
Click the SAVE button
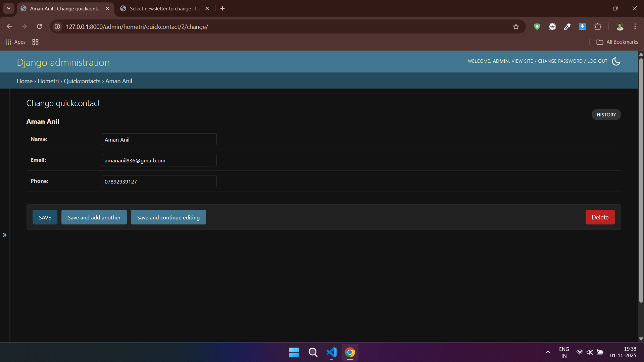click(x=45, y=217)
